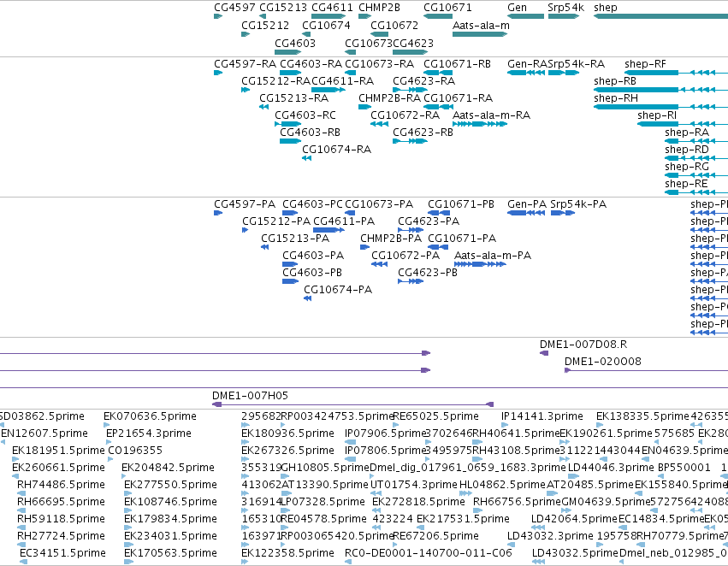Click protein CHMP2B-PA
This screenshot has width=728, height=566.
(x=365, y=248)
